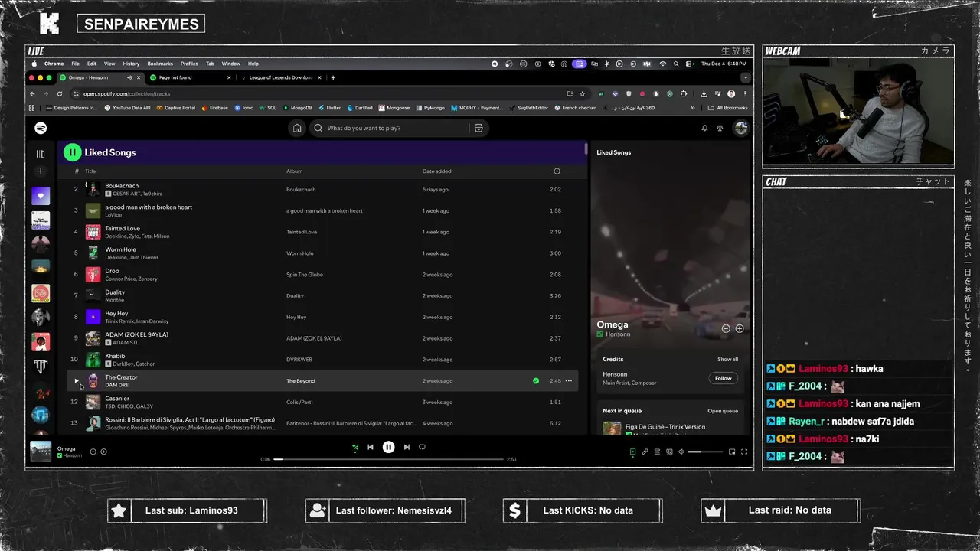Pause playback in bottom player
Image resolution: width=980 pixels, height=551 pixels.
click(388, 447)
